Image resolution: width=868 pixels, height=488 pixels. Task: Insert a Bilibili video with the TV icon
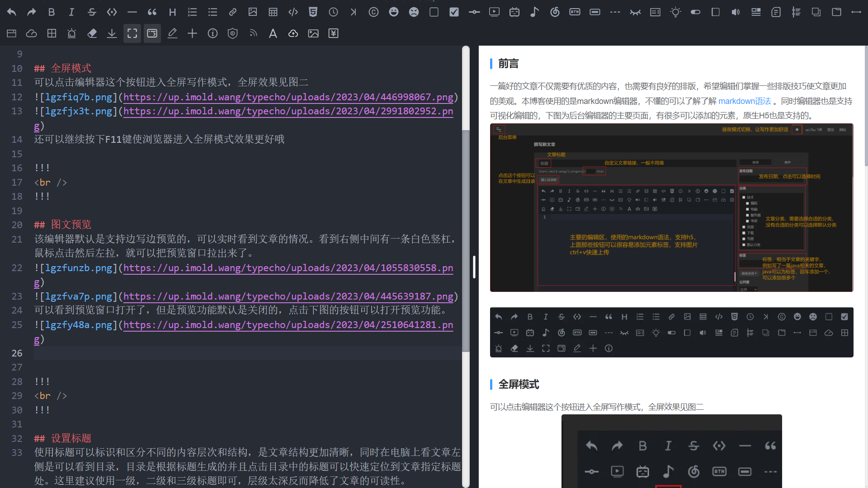tap(514, 12)
